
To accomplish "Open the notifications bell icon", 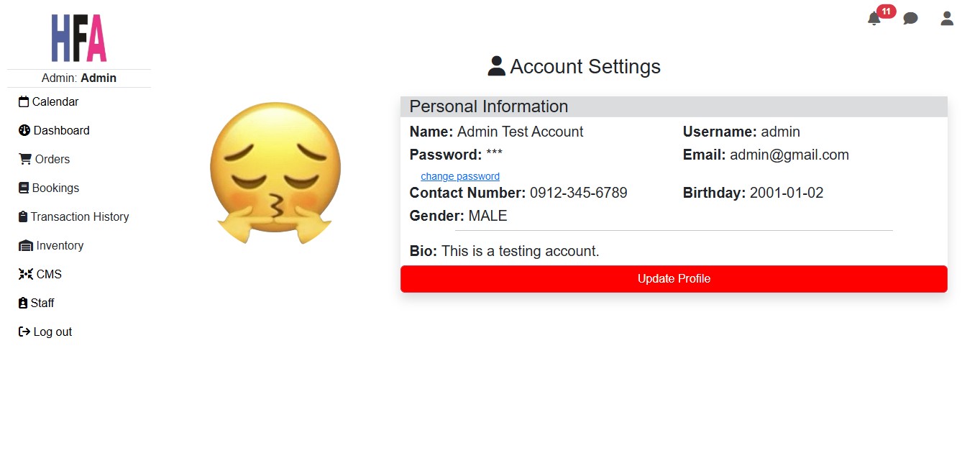I will pyautogui.click(x=874, y=19).
